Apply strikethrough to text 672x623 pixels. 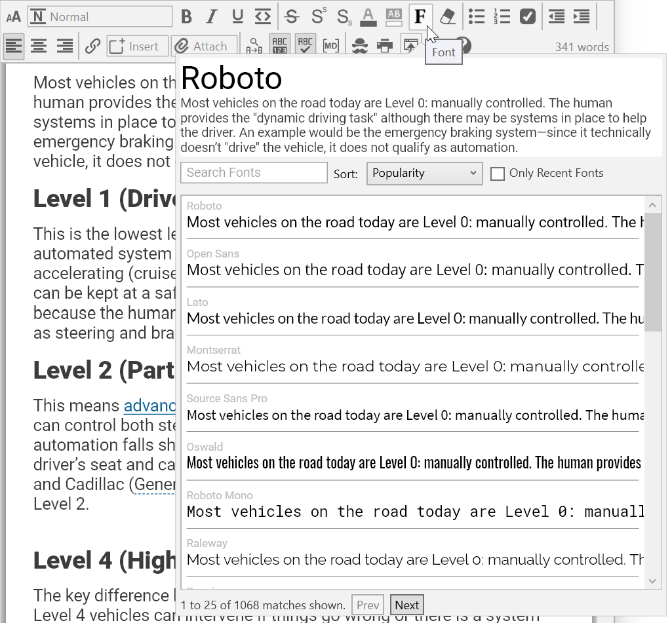292,16
